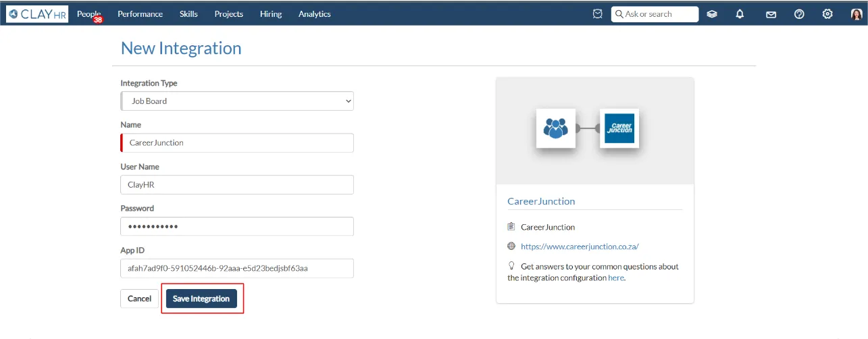
Task: Click the lightbulb tip icon
Action: point(511,266)
